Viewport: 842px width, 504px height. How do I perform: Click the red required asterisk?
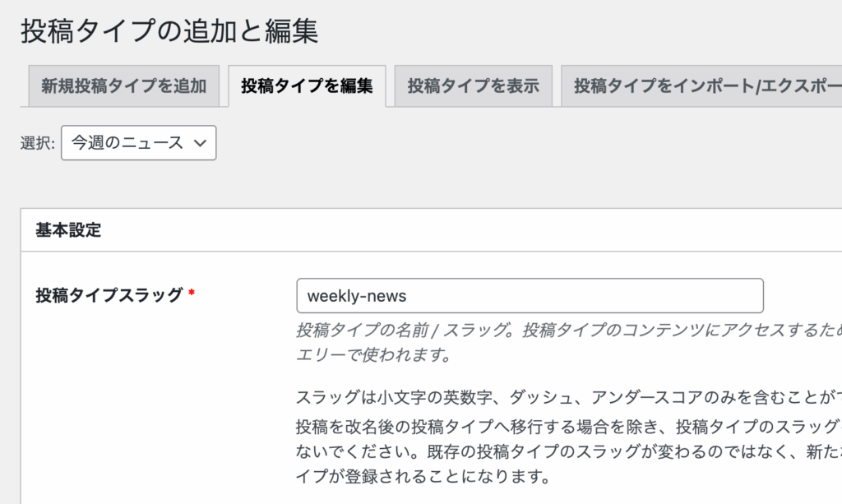coord(192,294)
